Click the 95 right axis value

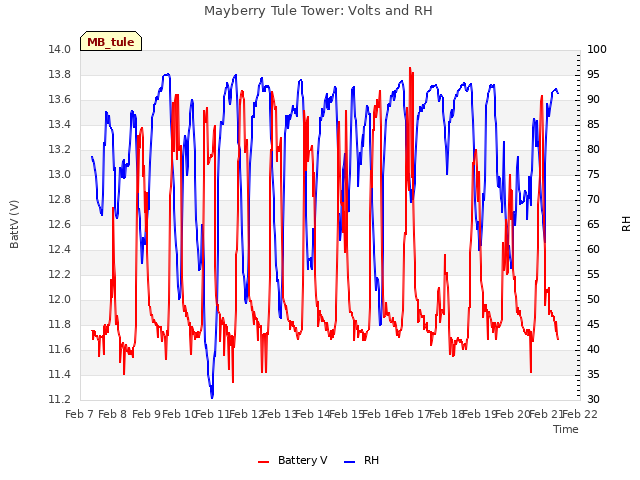593,74
